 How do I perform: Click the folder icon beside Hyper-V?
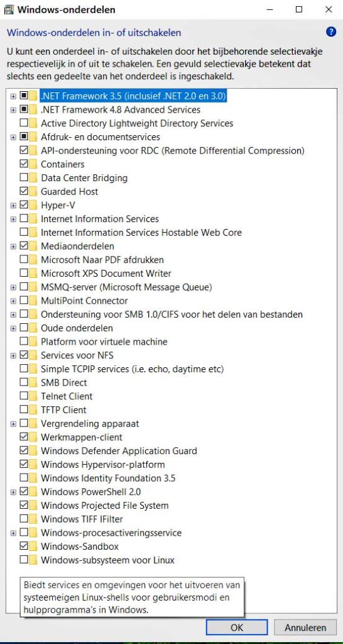(x=33, y=205)
